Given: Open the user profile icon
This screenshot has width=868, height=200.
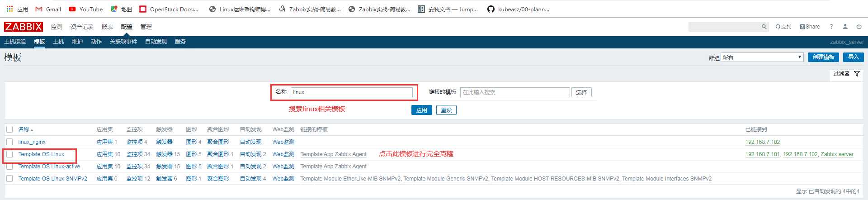Looking at the screenshot, I should tap(845, 27).
